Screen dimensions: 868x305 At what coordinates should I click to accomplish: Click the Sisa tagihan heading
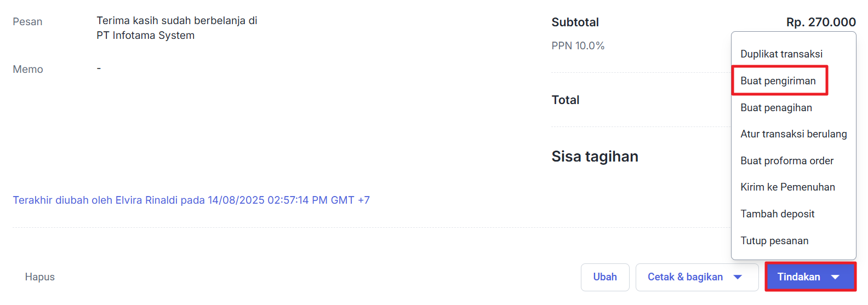pos(595,157)
